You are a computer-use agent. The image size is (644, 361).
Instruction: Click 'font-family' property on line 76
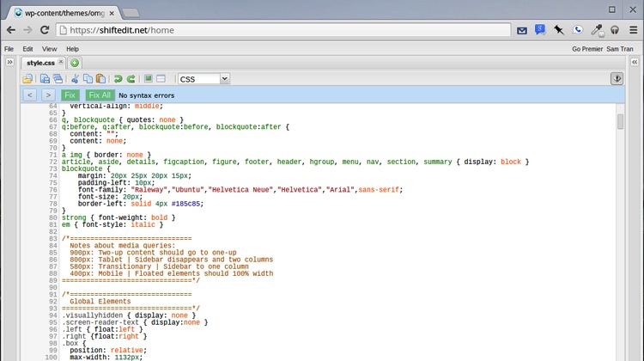coord(100,190)
